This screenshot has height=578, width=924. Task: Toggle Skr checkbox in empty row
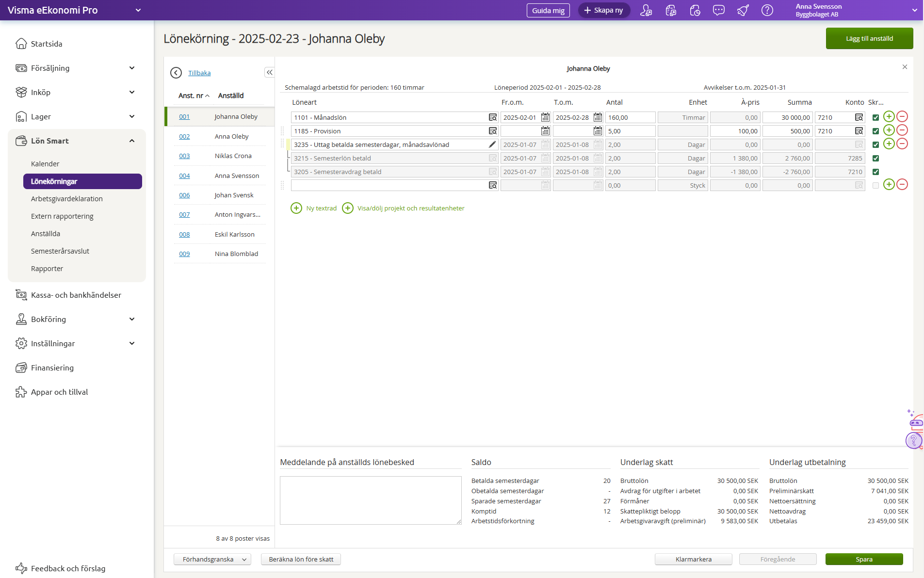[875, 185]
